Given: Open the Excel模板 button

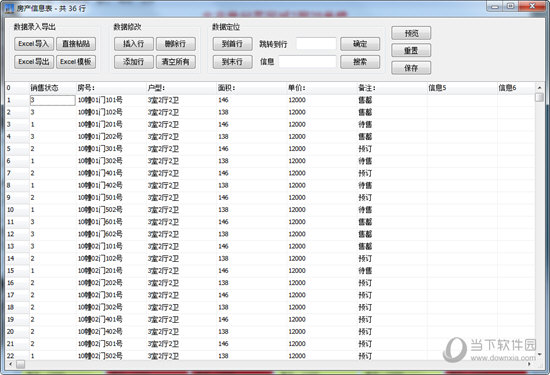Looking at the screenshot, I should pyautogui.click(x=76, y=62).
